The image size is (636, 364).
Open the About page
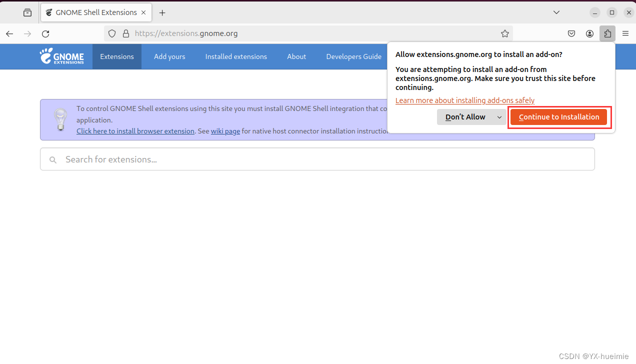(296, 56)
